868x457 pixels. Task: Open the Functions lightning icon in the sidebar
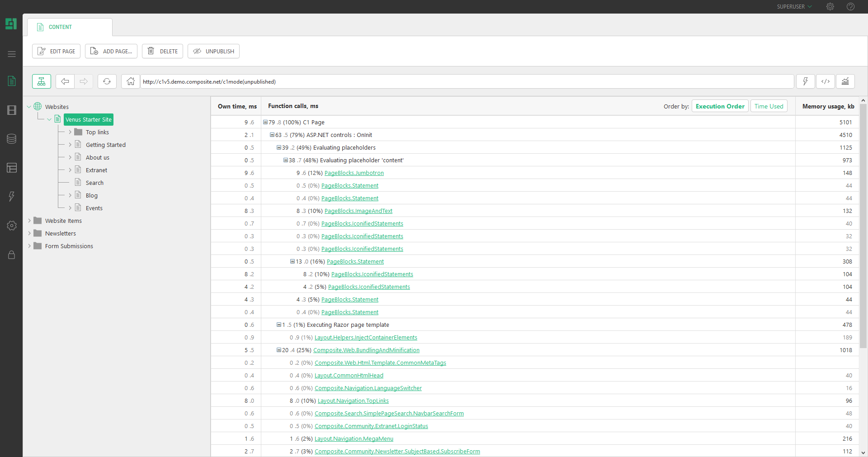pyautogui.click(x=11, y=197)
